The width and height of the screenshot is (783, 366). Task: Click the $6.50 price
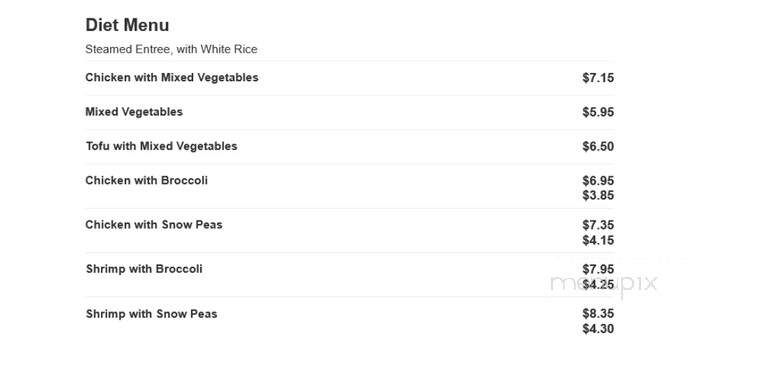pos(598,146)
